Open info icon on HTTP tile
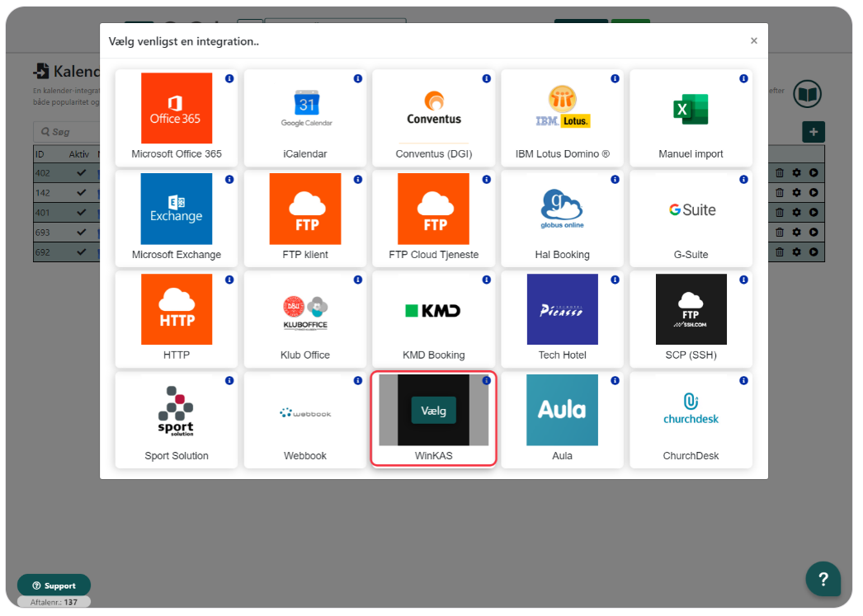 pos(229,280)
